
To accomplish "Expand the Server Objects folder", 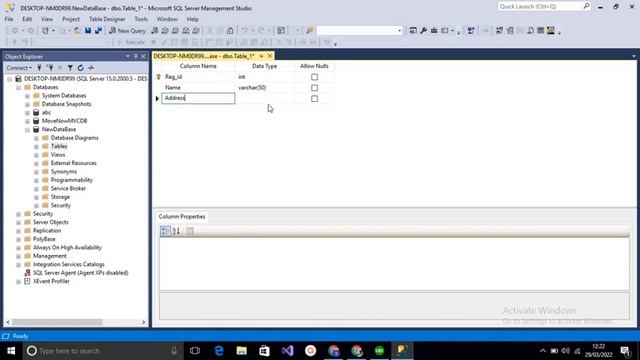I will point(18,222).
